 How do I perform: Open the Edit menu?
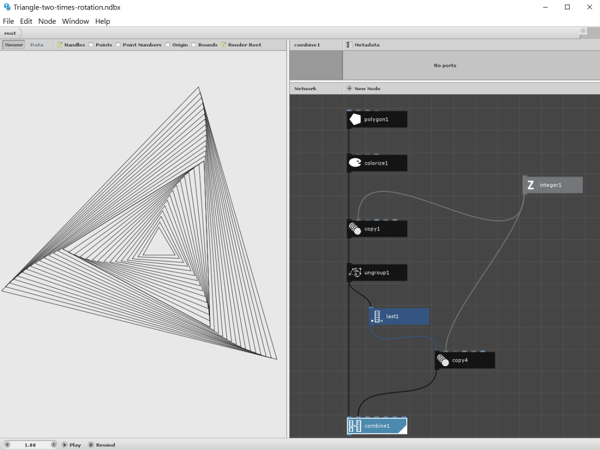[26, 21]
